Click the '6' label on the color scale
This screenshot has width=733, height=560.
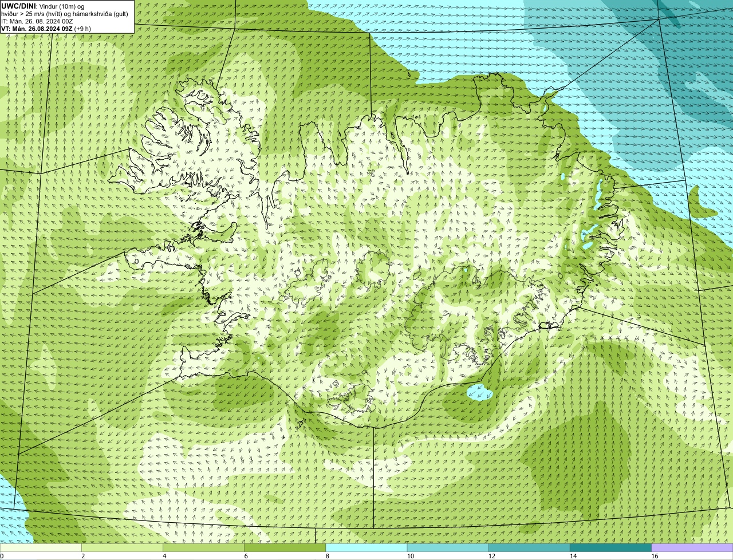pos(246,556)
